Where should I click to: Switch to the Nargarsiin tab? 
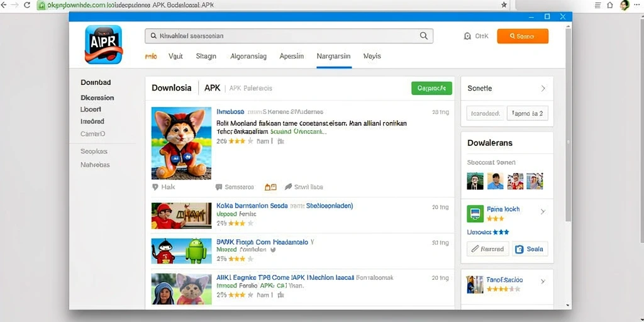(333, 56)
